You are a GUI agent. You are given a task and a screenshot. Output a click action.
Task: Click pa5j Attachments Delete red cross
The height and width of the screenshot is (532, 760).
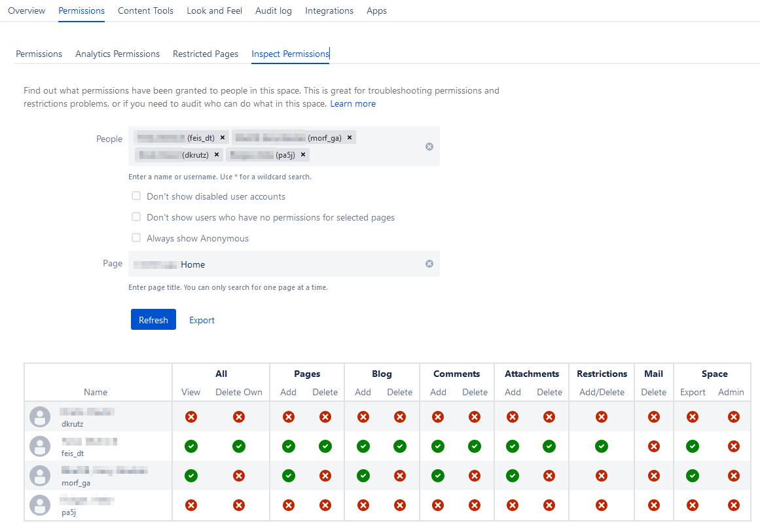[549, 505]
